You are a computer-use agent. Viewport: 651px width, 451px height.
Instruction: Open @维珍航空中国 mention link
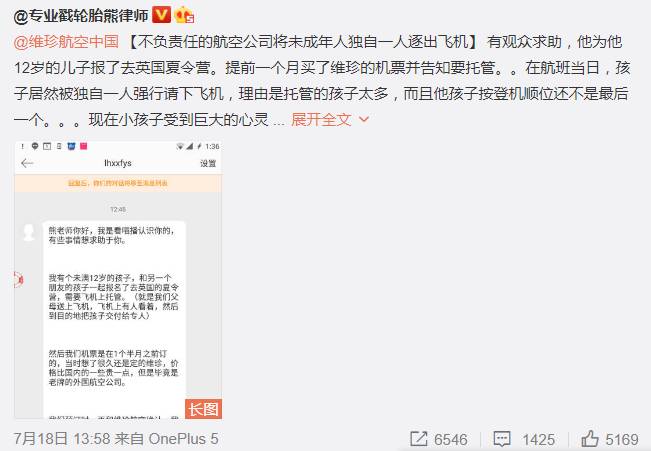[x=66, y=42]
